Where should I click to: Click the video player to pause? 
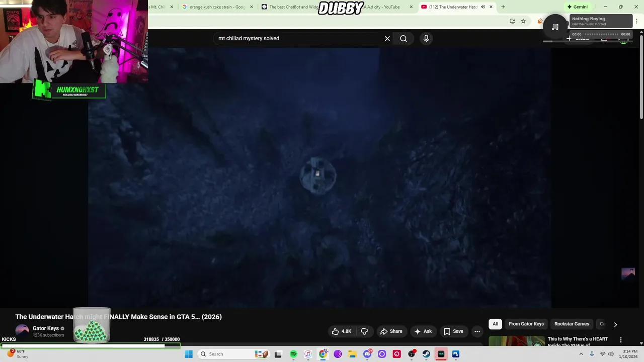pos(319,177)
